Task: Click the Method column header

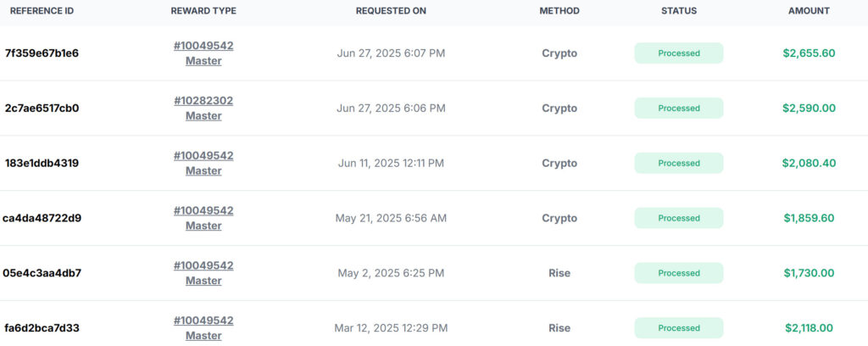Action: [559, 11]
